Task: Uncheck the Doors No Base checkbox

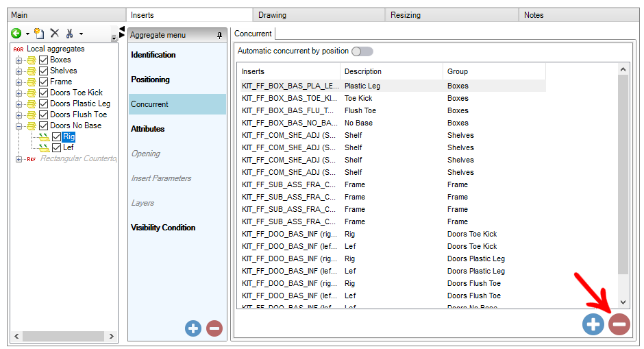Action: pos(44,125)
